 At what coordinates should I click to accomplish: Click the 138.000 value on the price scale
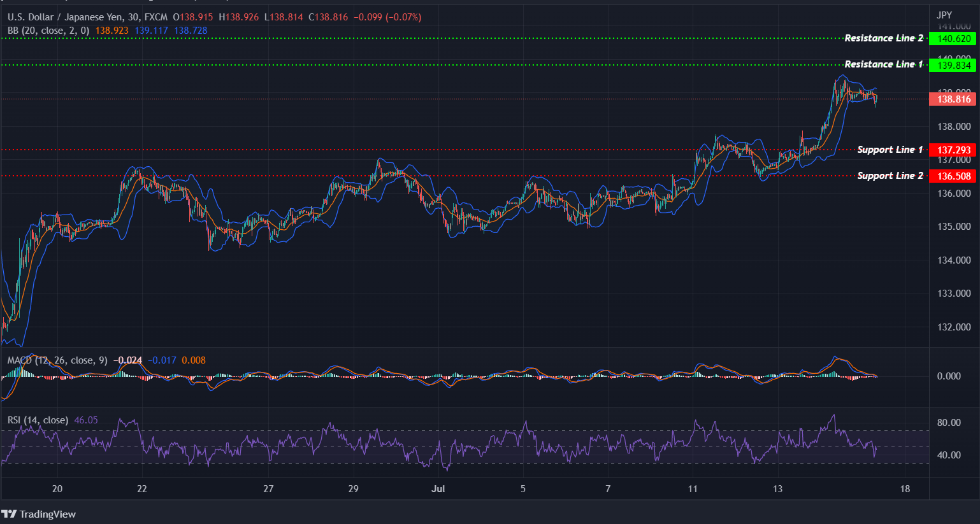(x=954, y=126)
